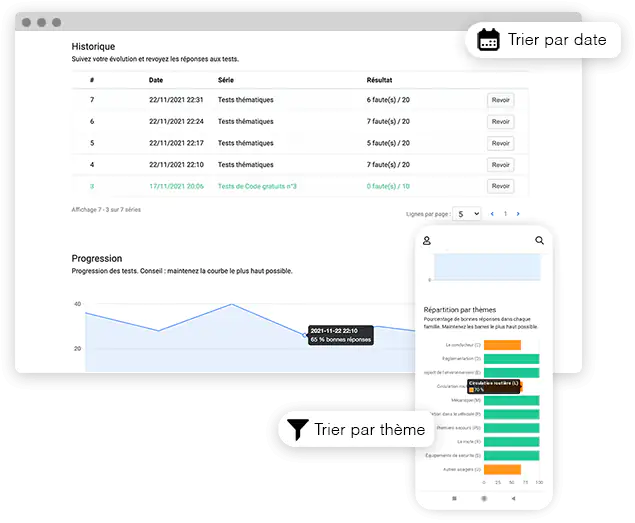Click orange Autres usagers bar on phone chart
The width and height of the screenshot is (635, 523).
[502, 470]
